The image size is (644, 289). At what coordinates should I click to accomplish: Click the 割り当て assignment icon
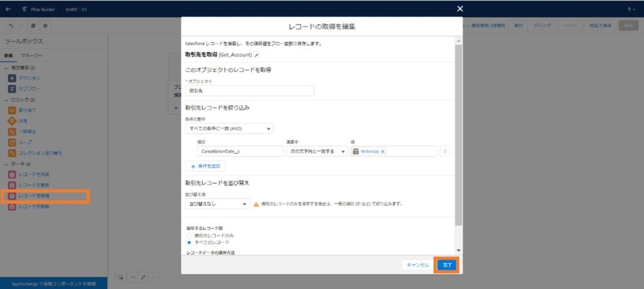(x=12, y=110)
